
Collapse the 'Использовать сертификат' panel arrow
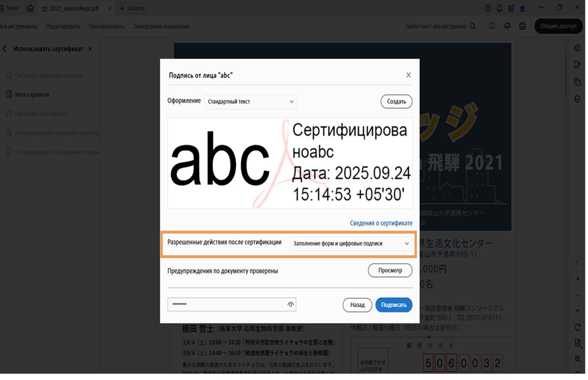(x=5, y=49)
